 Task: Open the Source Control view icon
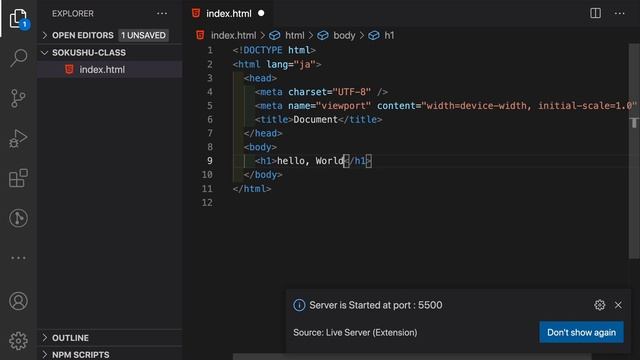coord(18,98)
